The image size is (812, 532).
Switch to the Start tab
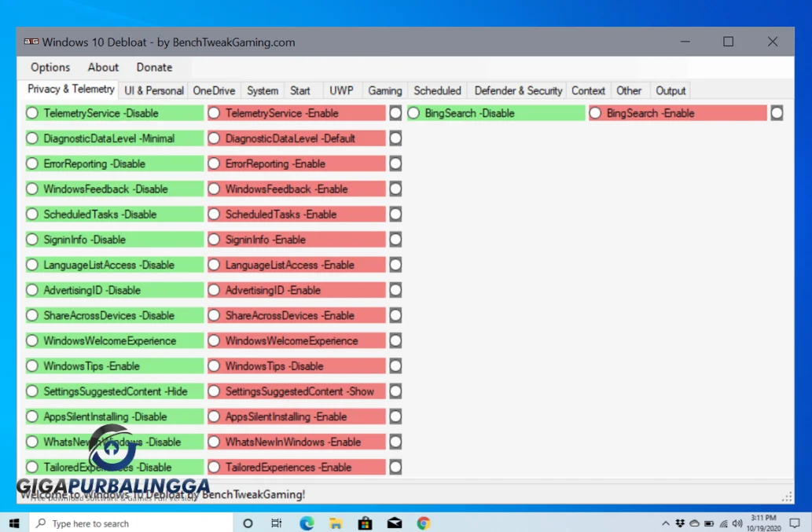point(300,90)
